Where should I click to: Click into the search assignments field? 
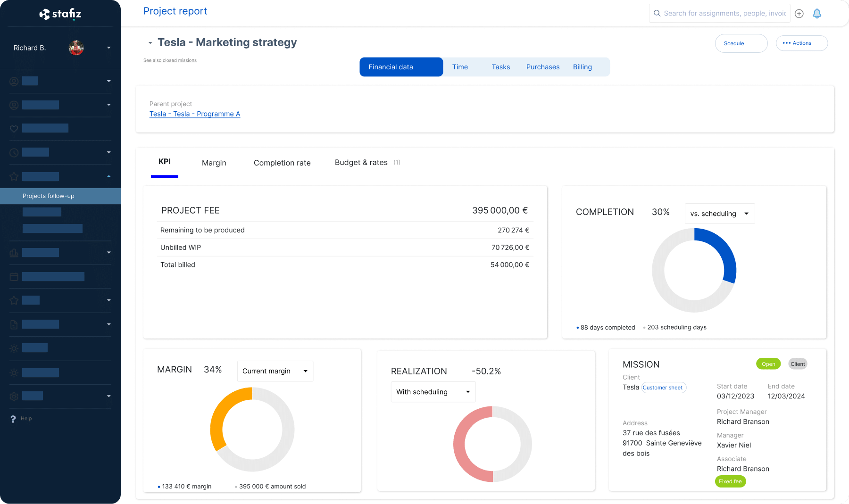tap(724, 13)
